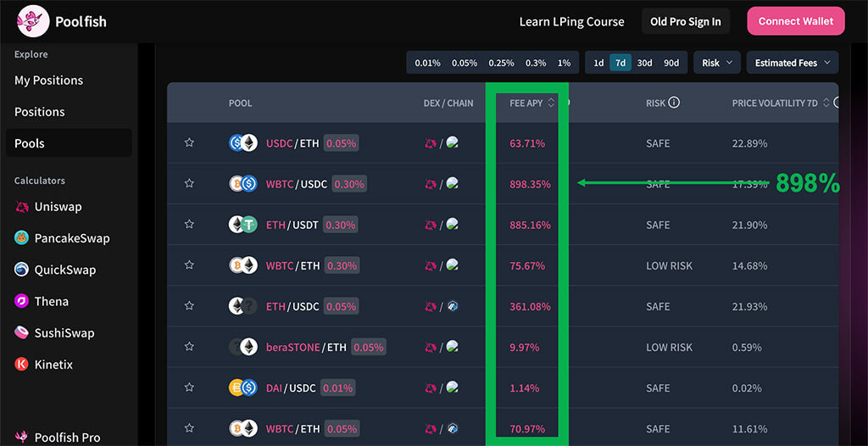Viewport: 868px width, 446px height.
Task: Open the Uniswap calculator
Action: [x=58, y=207]
